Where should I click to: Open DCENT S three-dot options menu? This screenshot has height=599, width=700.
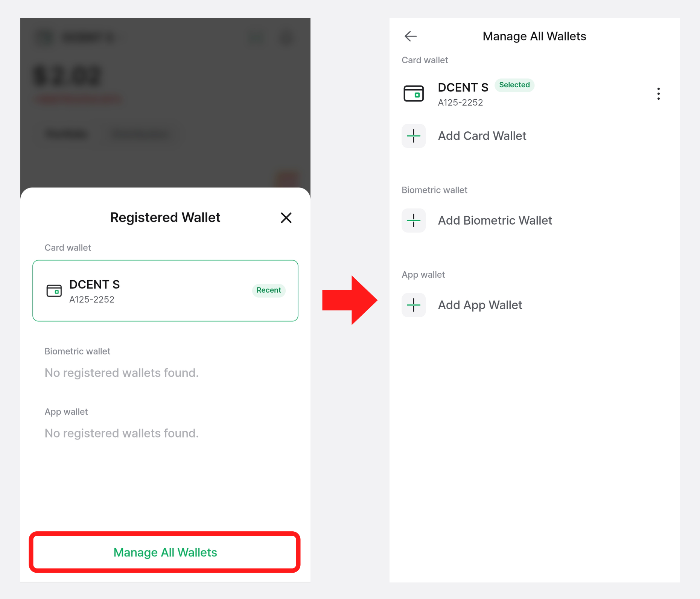tap(658, 94)
